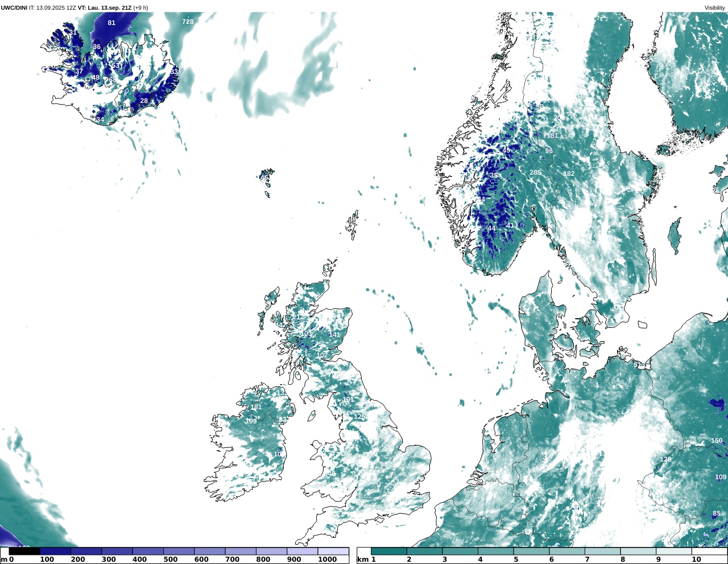Click the "1000" label on the metre legend
This screenshot has width=728, height=564.
point(327,559)
